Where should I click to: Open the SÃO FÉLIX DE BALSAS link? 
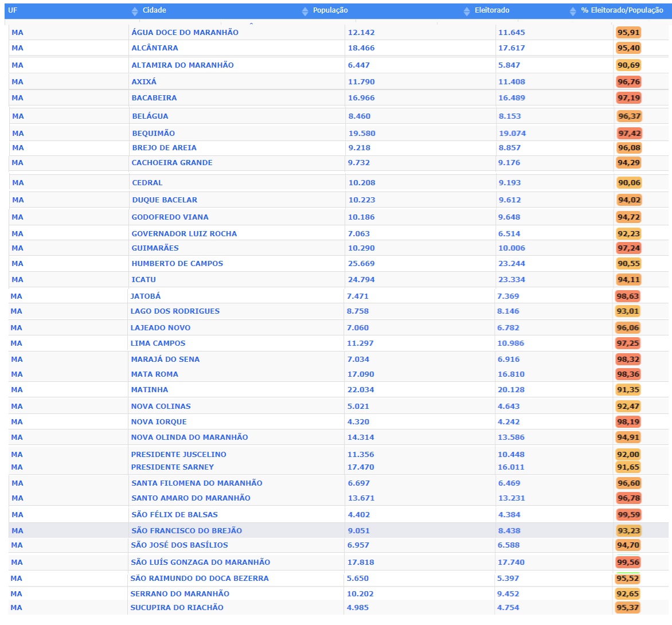174,515
